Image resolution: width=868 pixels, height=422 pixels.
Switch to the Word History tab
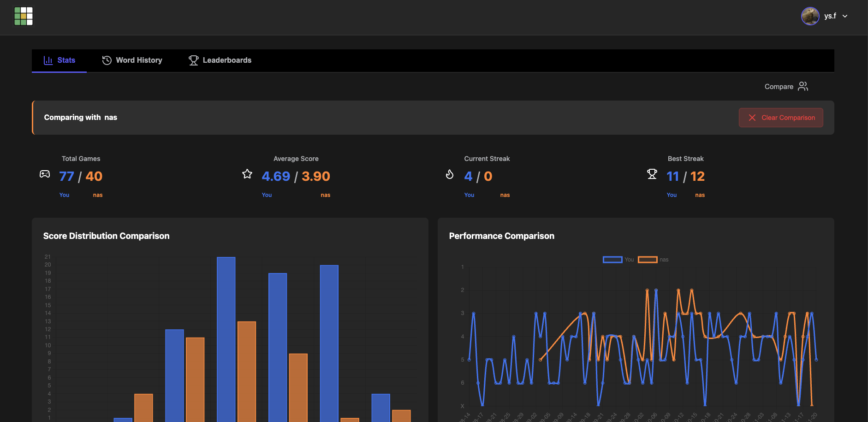[139, 60]
